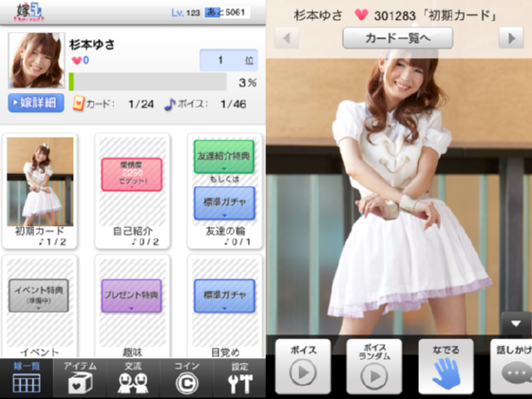The width and height of the screenshot is (532, 399).
Task: Expand the 標準ガチャ button under 友達の輪
Action: pos(224,203)
